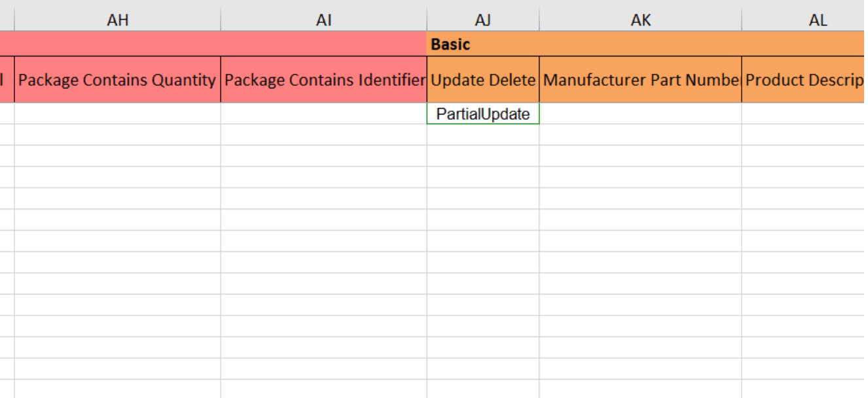The width and height of the screenshot is (868, 398).
Task: Select the column AL header
Action: 817,20
